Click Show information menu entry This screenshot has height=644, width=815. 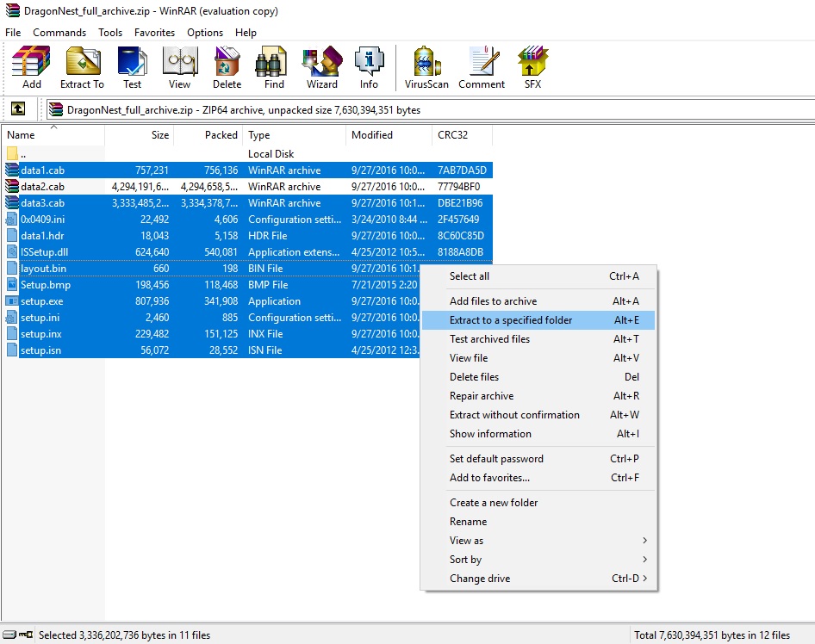(538, 434)
